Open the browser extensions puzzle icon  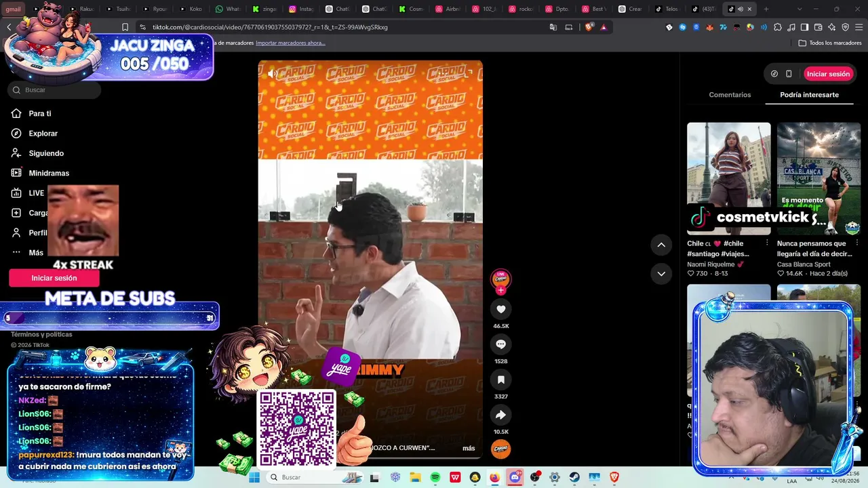pyautogui.click(x=777, y=27)
